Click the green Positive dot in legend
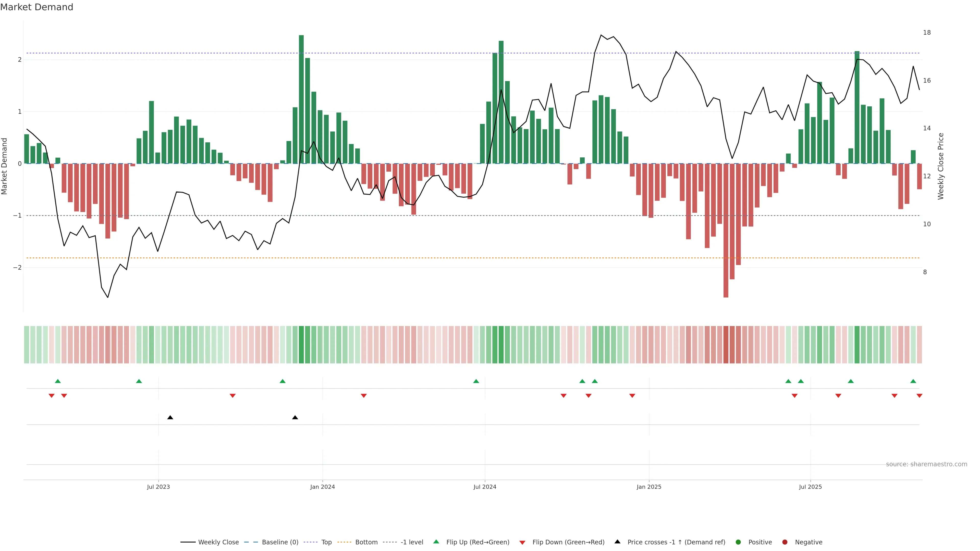 738,542
